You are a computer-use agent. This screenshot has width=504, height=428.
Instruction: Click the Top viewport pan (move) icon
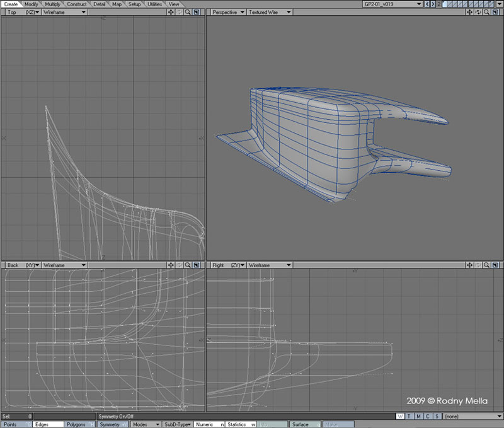point(171,12)
